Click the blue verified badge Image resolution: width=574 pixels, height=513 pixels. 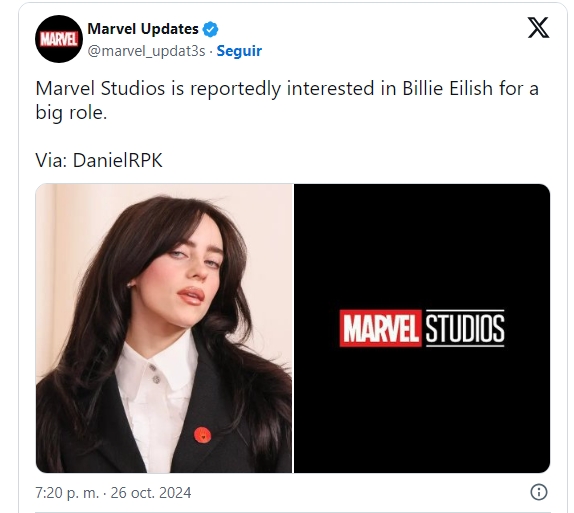210,29
